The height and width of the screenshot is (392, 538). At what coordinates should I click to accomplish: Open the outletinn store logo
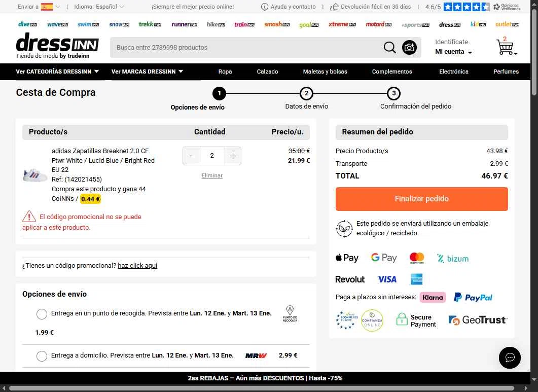pyautogui.click(x=507, y=24)
